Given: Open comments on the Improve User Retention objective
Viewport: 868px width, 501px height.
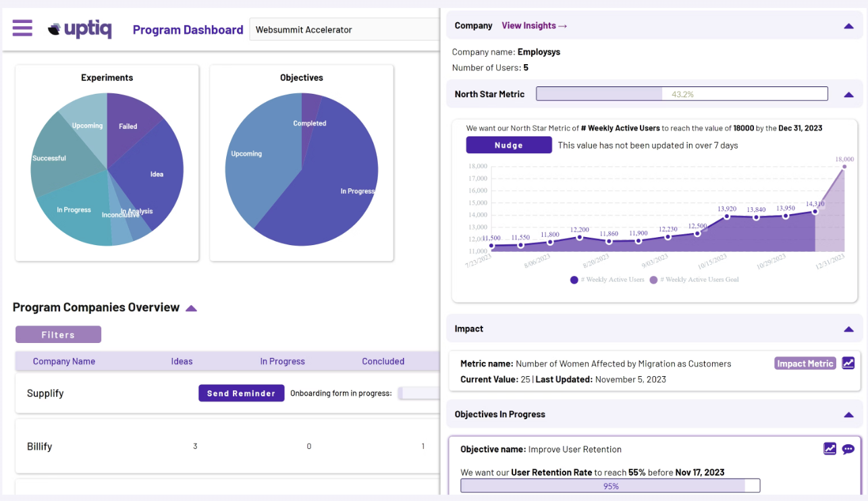Looking at the screenshot, I should click(848, 448).
